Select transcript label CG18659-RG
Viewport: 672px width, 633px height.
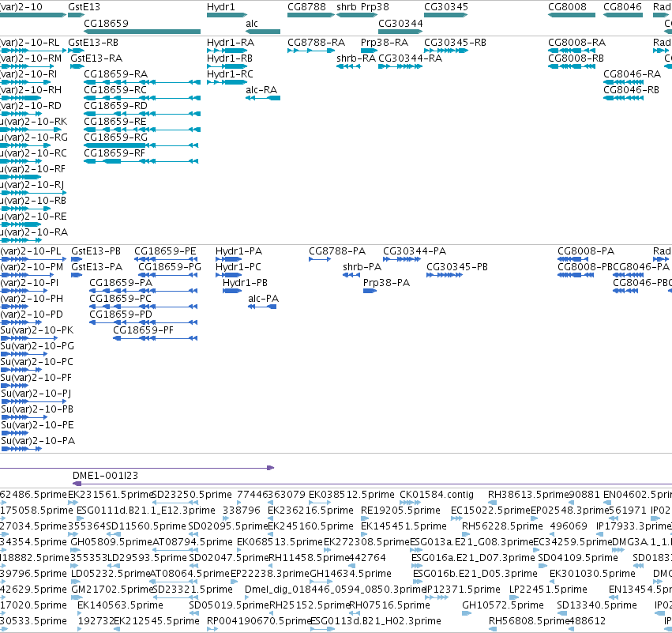(x=116, y=138)
